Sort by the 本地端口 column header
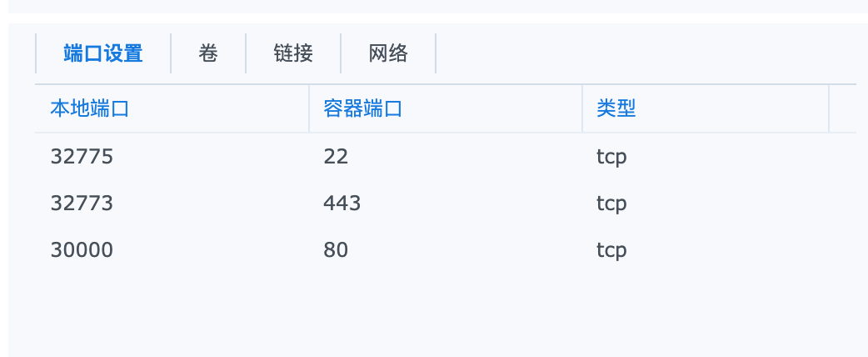Viewport: 868px width, 357px height. coord(90,108)
